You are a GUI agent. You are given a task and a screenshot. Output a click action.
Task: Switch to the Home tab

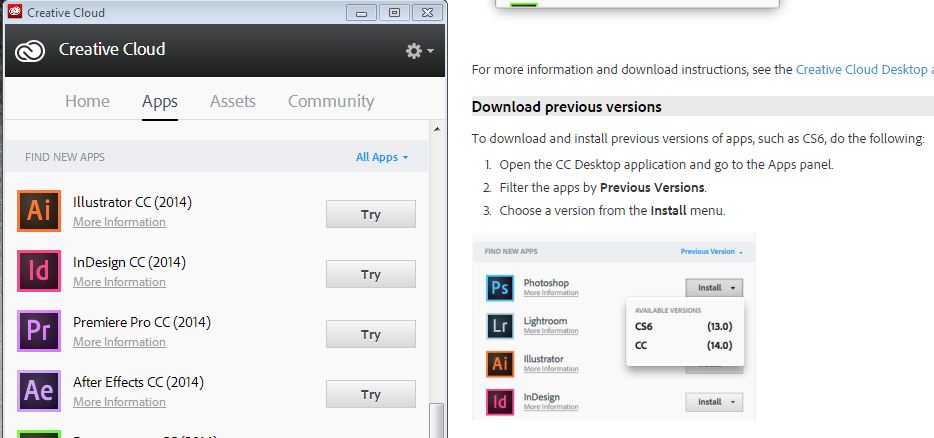pos(87,101)
